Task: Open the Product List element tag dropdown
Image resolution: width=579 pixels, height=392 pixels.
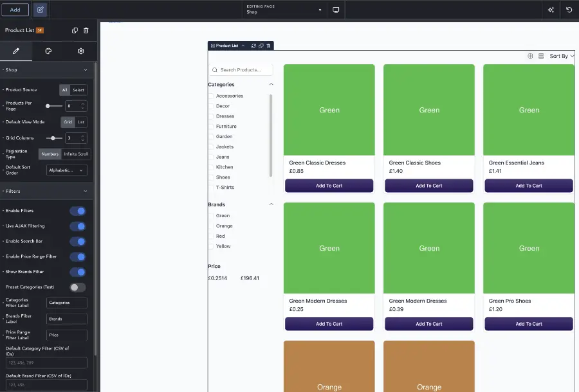Action: pyautogui.click(x=243, y=46)
